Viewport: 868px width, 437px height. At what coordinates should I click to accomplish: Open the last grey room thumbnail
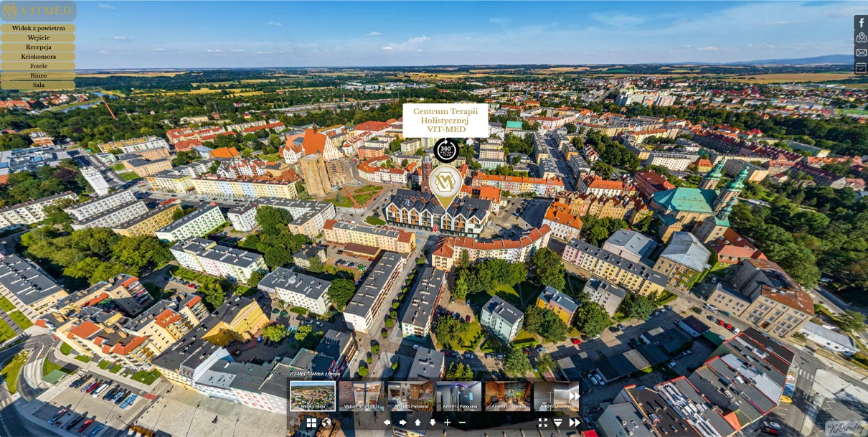[550, 396]
